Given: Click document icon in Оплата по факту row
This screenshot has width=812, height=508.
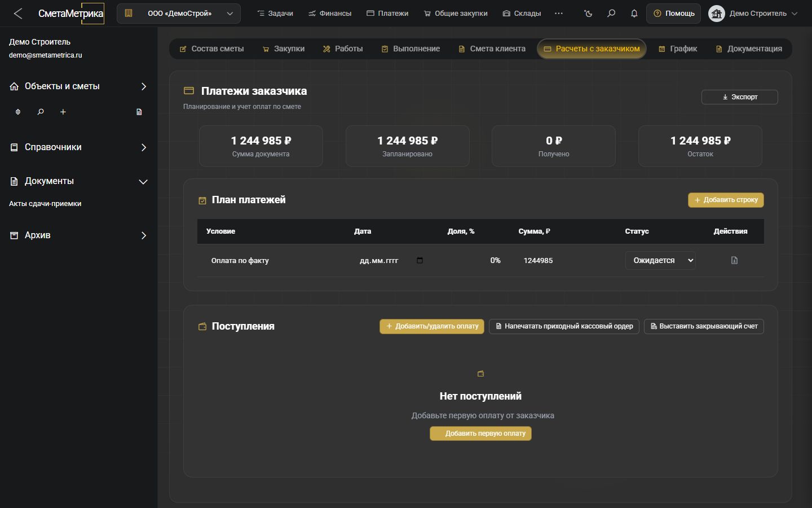Looking at the screenshot, I should (734, 260).
